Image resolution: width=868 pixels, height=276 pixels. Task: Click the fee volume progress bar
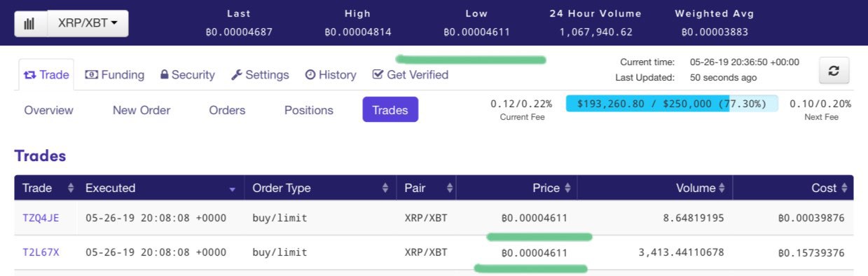coord(672,104)
